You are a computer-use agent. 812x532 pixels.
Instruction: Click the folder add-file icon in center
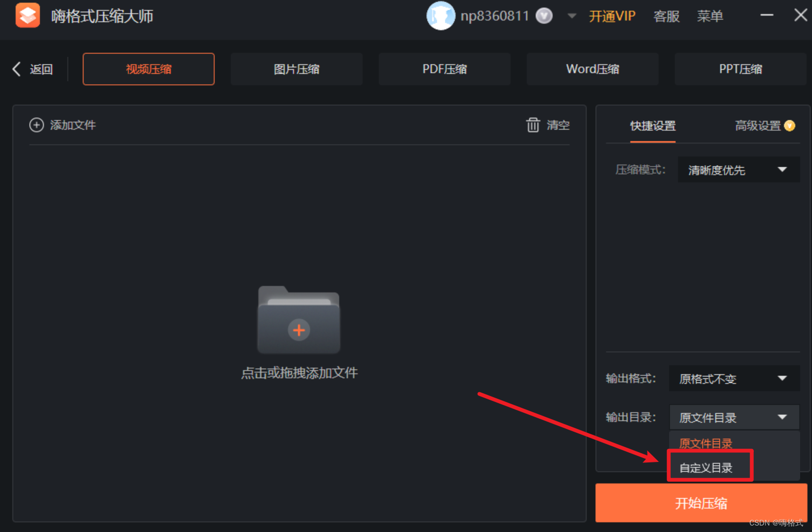299,319
